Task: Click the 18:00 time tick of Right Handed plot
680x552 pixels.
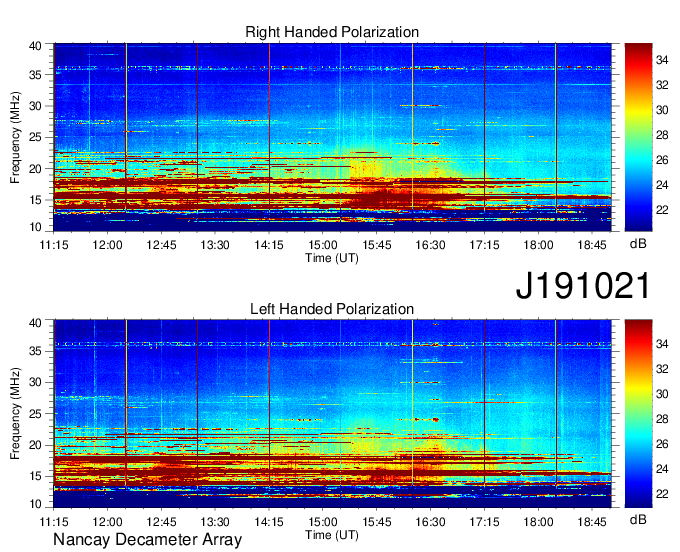Action: point(538,245)
